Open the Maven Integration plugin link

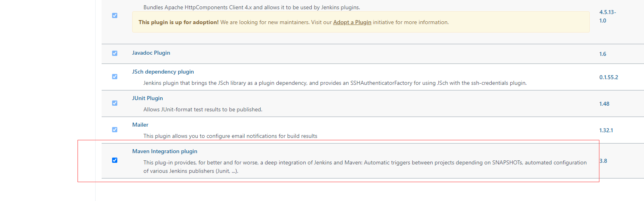(165, 151)
